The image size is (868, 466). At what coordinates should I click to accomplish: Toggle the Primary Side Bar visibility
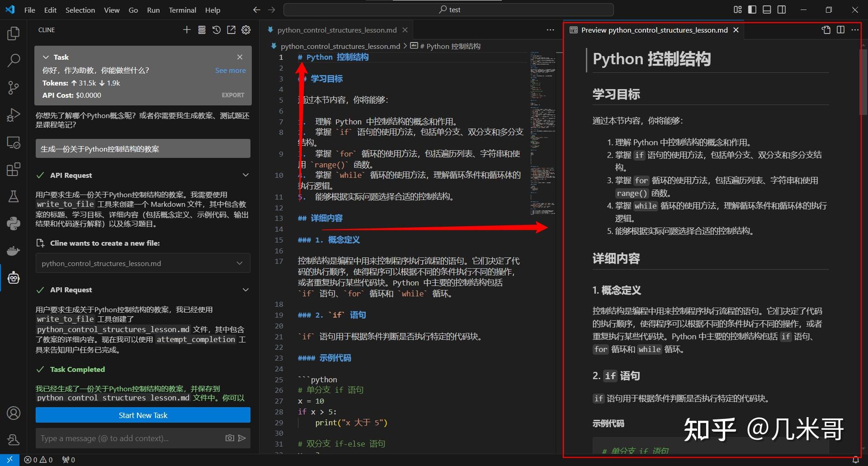point(752,9)
